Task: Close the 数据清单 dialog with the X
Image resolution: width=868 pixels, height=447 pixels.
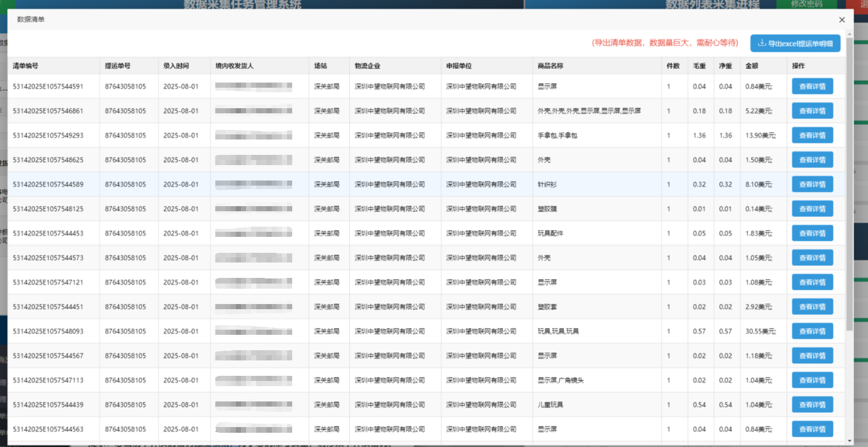Action: (x=842, y=20)
